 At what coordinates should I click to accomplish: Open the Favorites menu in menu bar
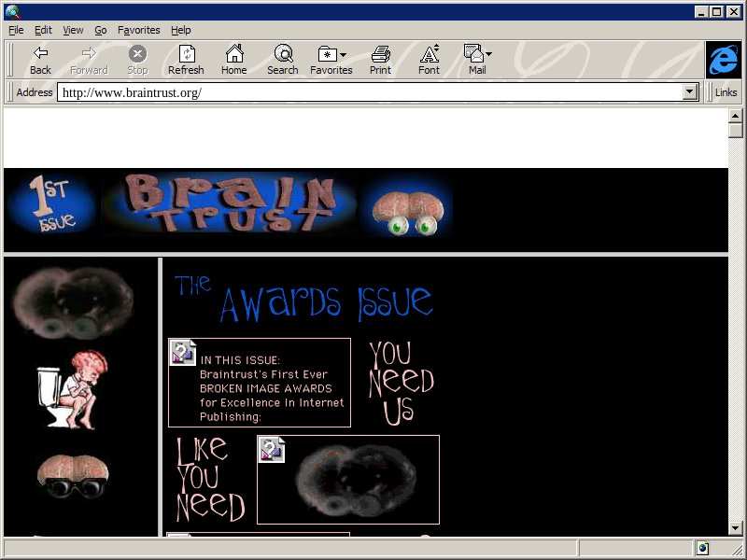pos(138,30)
